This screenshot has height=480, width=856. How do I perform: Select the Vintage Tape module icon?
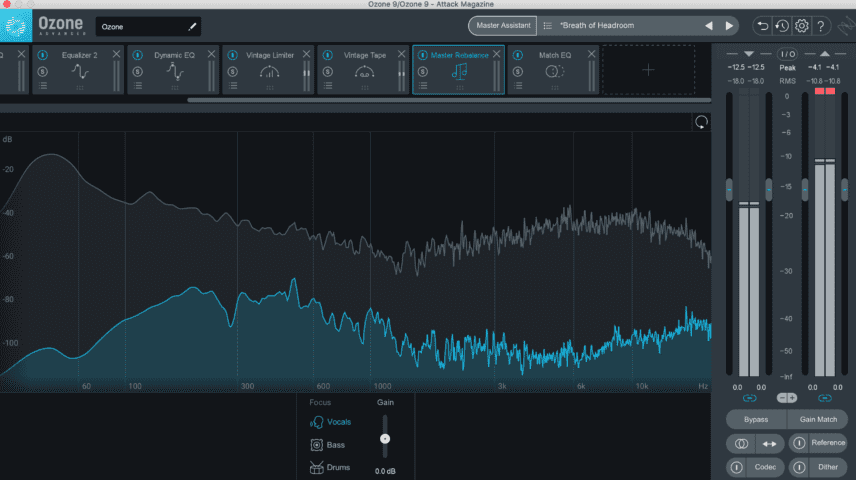[364, 72]
